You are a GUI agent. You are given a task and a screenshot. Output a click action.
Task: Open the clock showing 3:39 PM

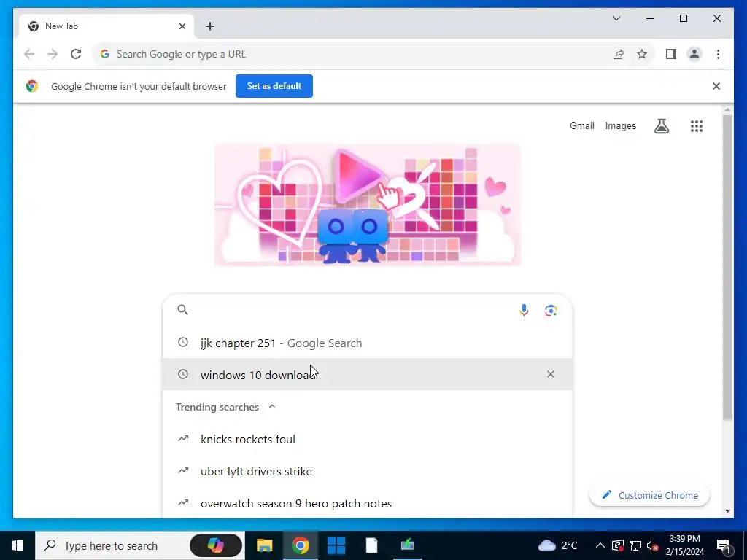[x=684, y=545]
